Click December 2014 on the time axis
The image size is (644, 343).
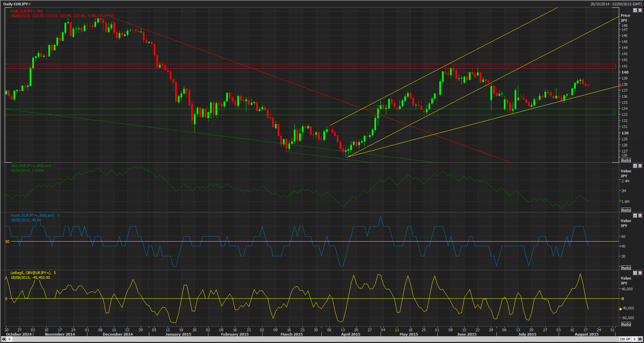point(118,334)
